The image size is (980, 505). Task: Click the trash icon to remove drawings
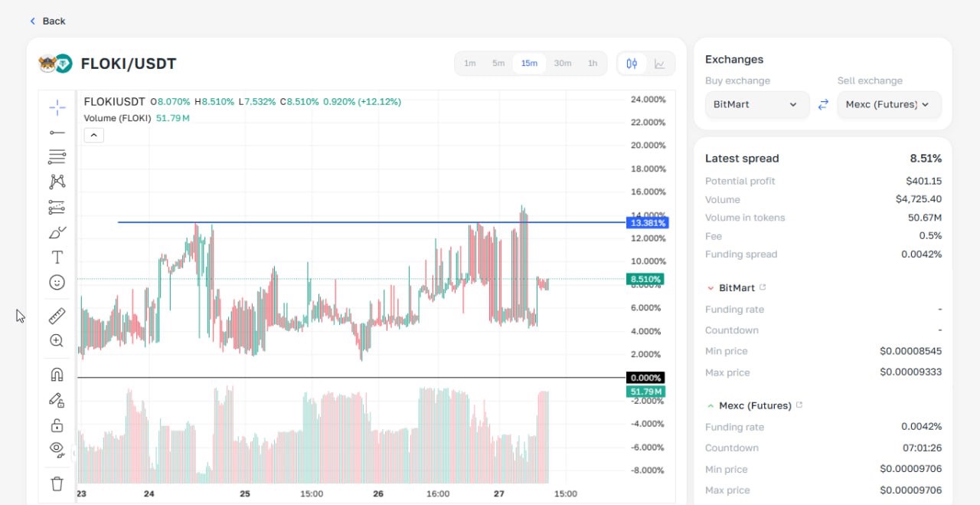click(57, 484)
